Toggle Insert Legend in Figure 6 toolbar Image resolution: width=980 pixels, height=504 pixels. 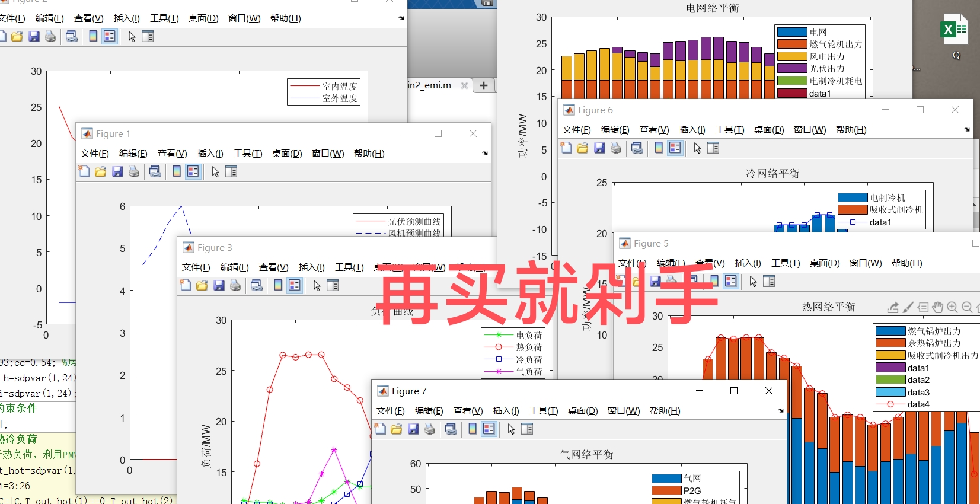(x=675, y=148)
